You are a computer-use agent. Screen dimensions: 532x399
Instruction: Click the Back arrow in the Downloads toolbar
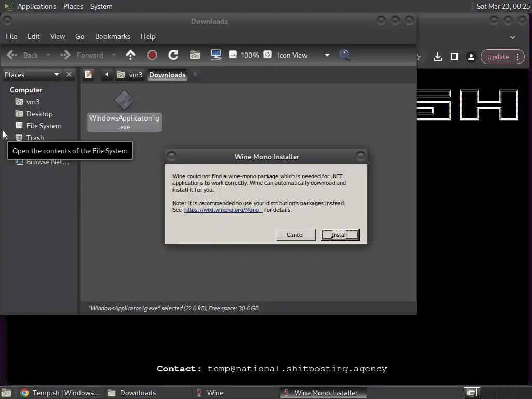12,55
